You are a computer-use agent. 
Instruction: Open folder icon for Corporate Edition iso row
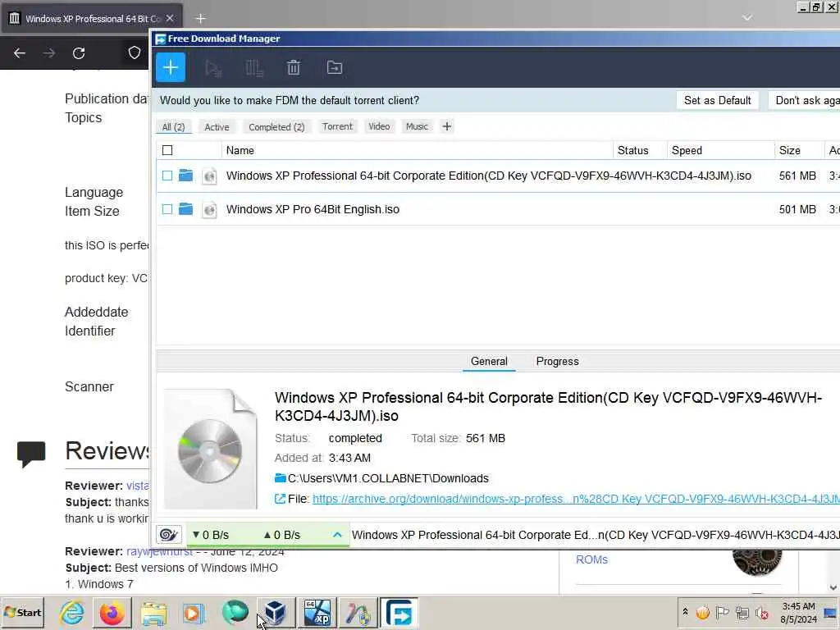(185, 176)
